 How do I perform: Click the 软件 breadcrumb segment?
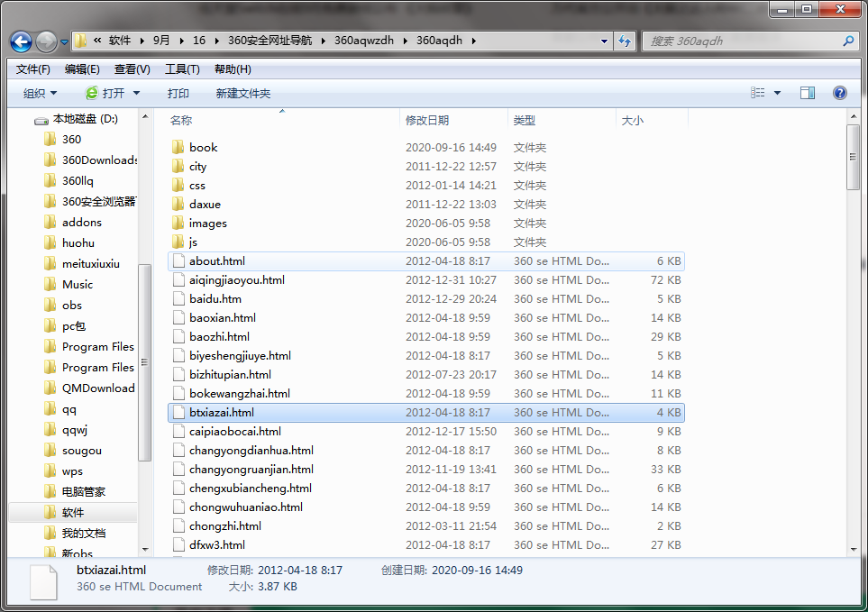(120, 41)
